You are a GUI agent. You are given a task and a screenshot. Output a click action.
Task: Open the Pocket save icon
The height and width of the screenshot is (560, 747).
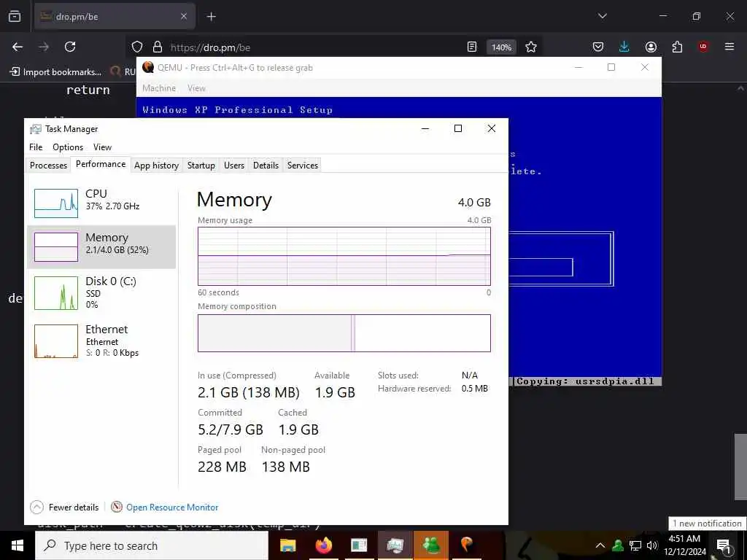point(598,47)
